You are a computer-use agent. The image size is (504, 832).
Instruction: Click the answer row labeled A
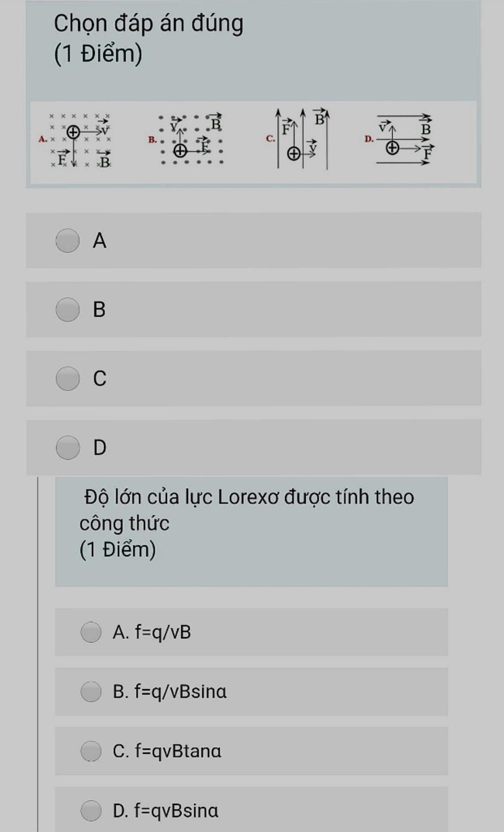253,240
